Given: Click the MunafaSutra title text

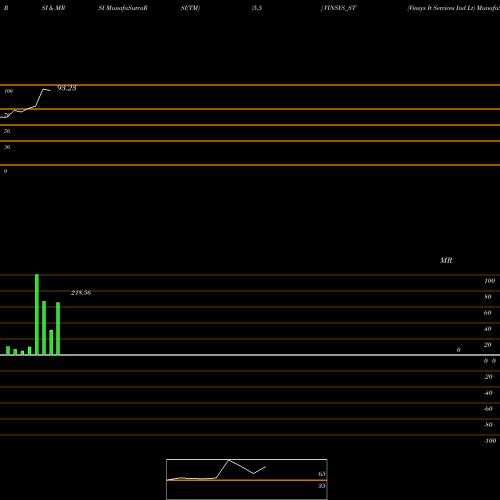Looking at the screenshot, I should [123, 8].
